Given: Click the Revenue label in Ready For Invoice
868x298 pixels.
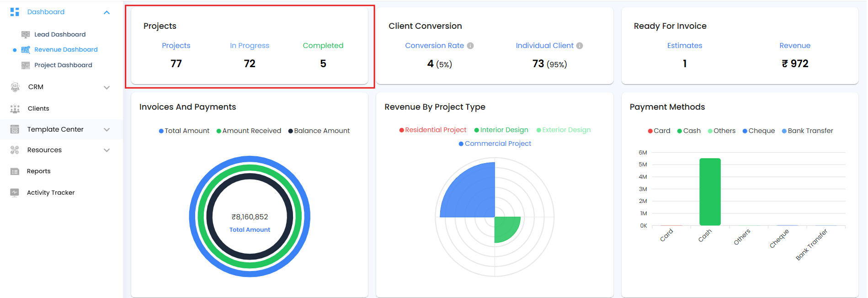Looking at the screenshot, I should click(795, 46).
